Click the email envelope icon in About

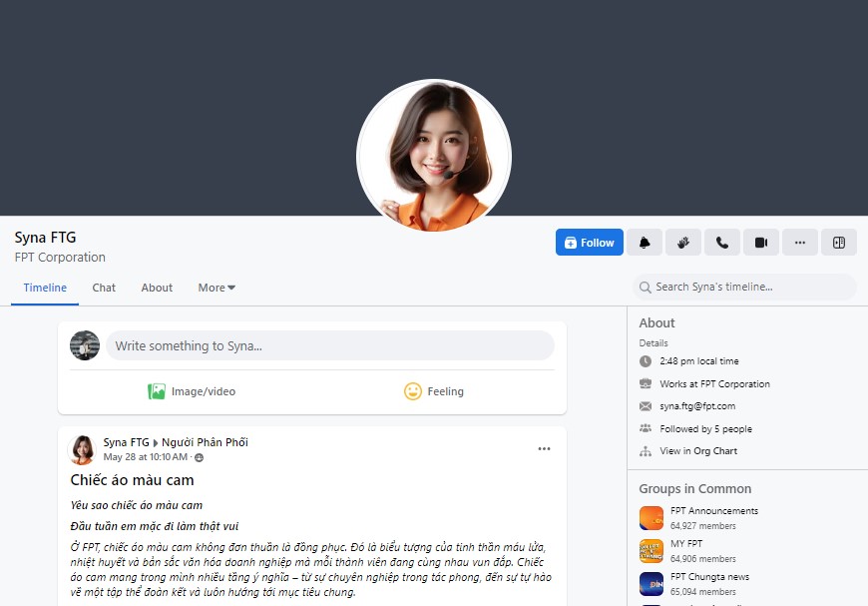point(646,406)
